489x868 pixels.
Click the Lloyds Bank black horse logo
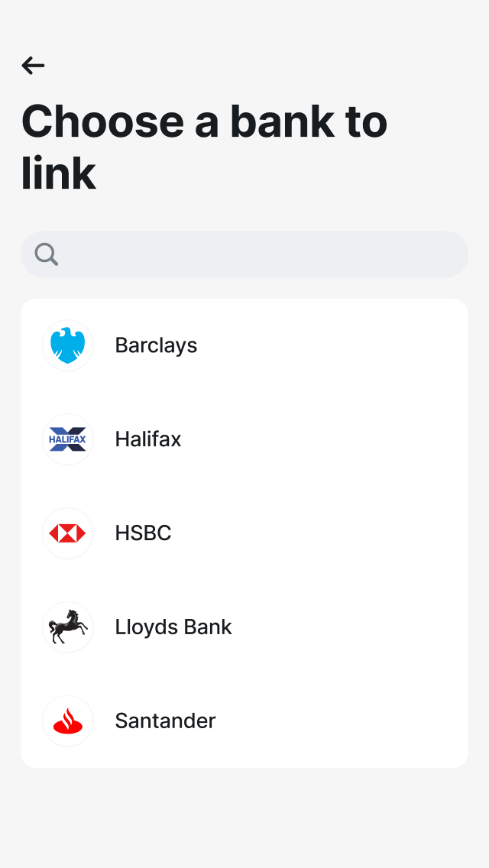tap(68, 627)
